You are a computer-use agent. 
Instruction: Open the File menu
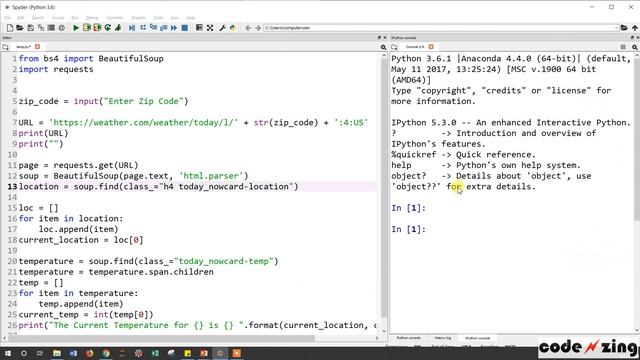tap(7, 18)
